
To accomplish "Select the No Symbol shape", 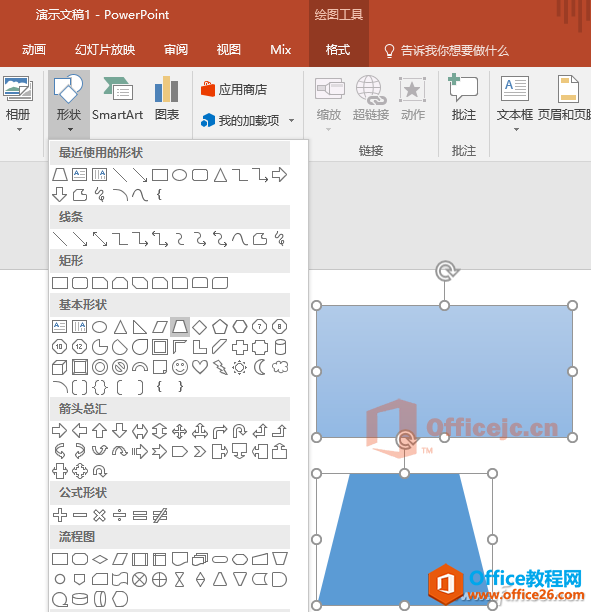I will coord(120,367).
